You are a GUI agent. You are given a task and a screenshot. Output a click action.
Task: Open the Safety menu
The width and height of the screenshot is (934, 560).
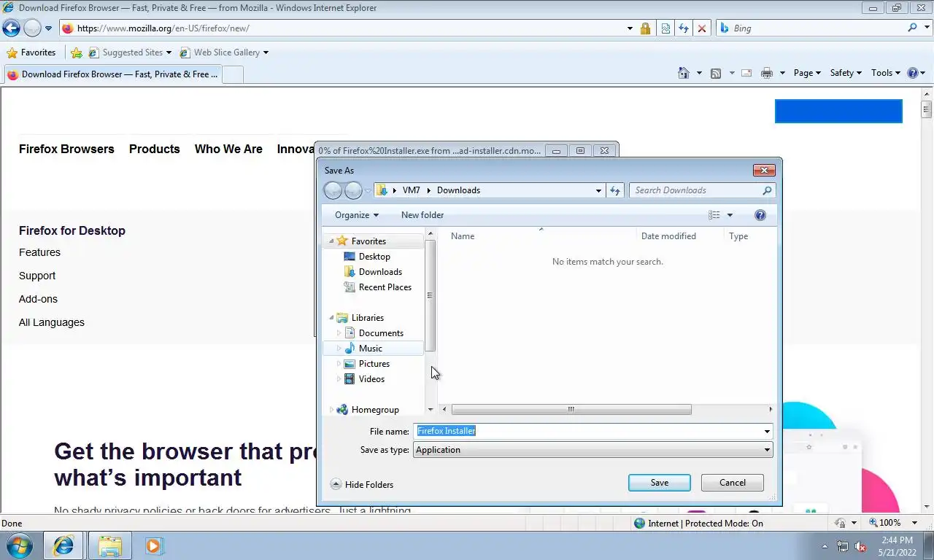point(846,73)
